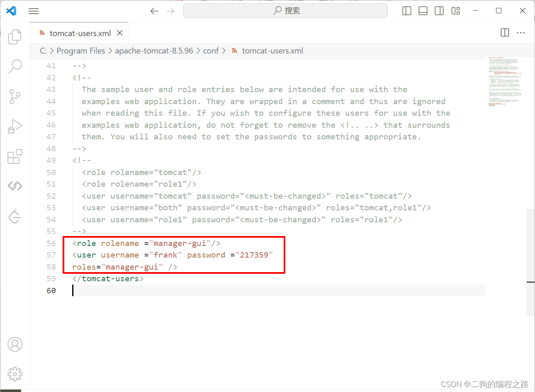
Task: Open the arc-and-arrow icon view in activity bar
Action: [15, 216]
